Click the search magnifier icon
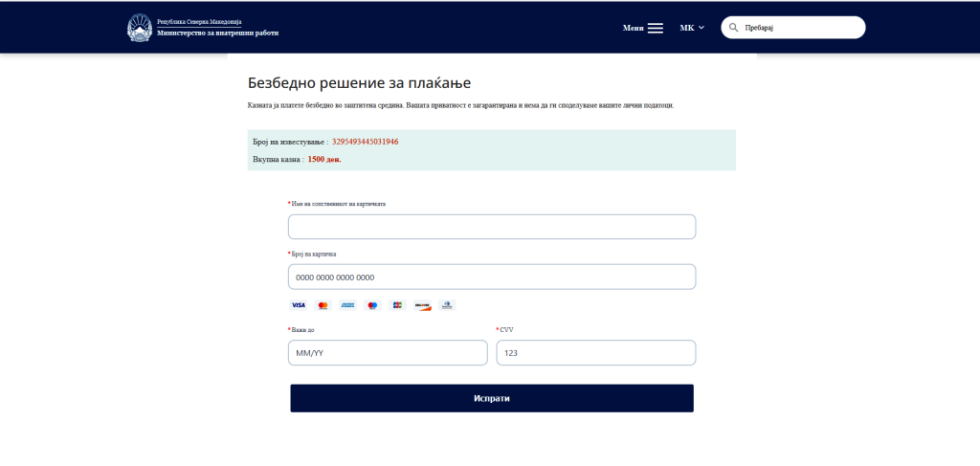The image size is (980, 466). tap(734, 28)
